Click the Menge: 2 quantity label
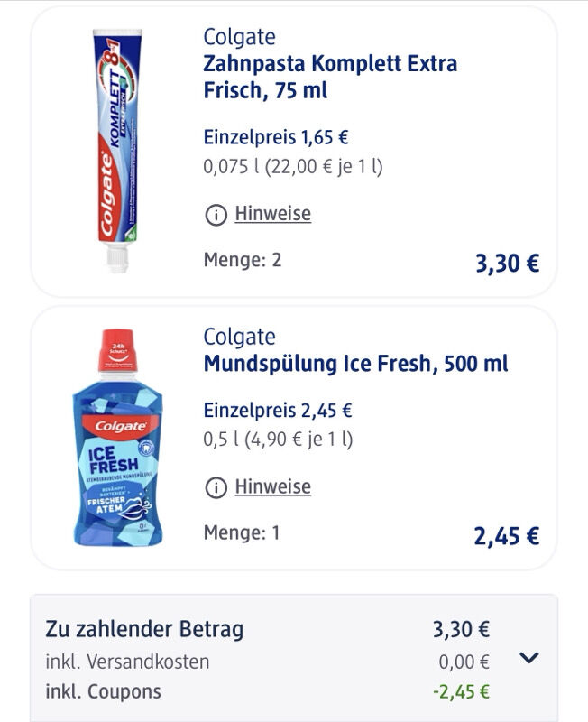This screenshot has width=588, height=722. point(242,260)
